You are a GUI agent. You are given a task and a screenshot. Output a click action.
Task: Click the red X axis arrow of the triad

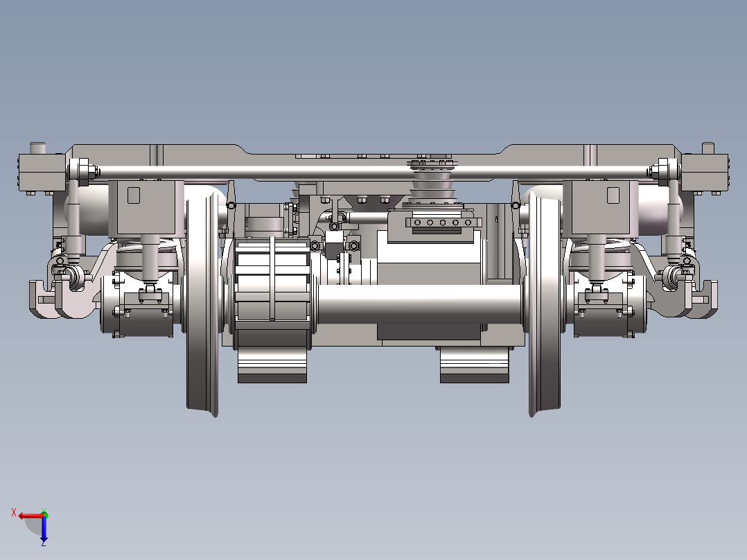point(30,516)
